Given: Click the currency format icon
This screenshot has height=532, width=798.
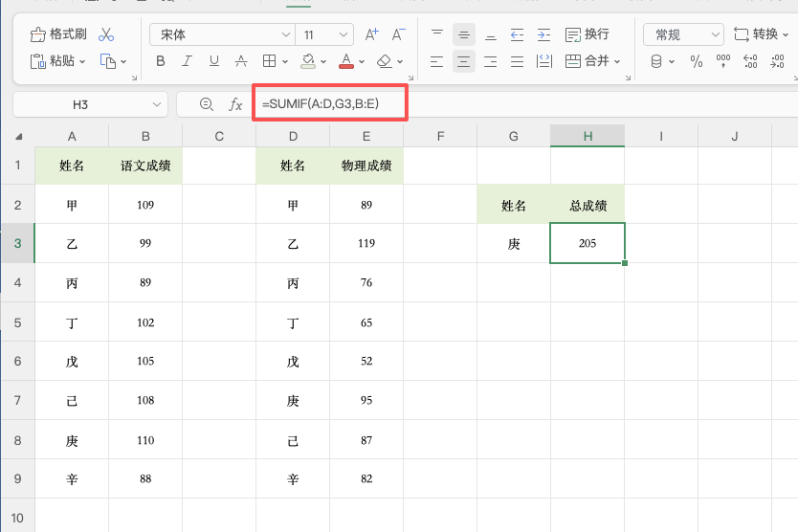Looking at the screenshot, I should (x=656, y=61).
